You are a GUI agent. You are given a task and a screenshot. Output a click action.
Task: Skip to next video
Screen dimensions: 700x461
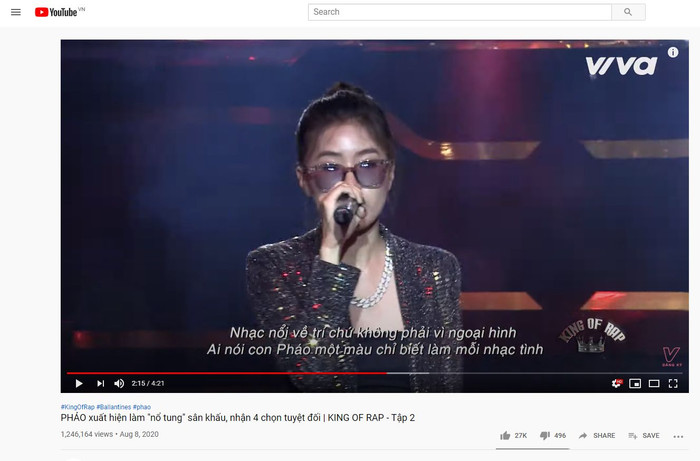[100, 383]
